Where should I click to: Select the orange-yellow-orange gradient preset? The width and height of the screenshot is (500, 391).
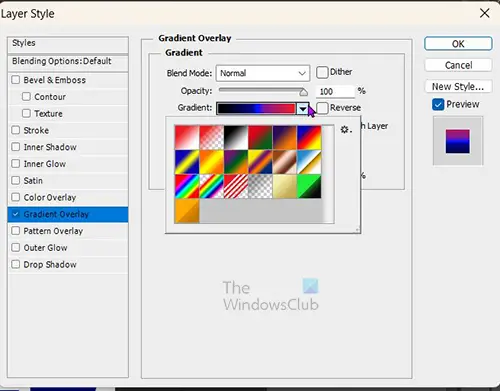tap(211, 162)
